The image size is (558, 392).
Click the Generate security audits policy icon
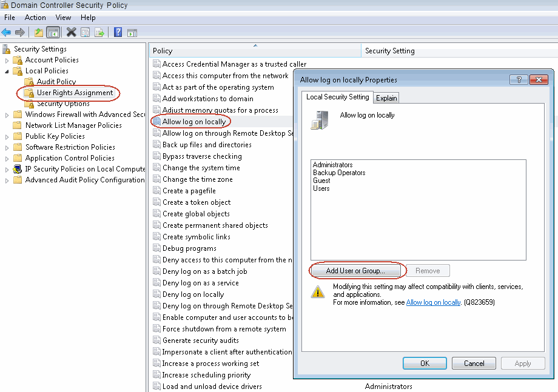(156, 340)
